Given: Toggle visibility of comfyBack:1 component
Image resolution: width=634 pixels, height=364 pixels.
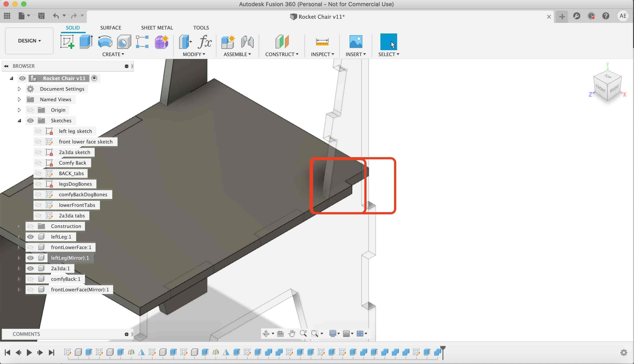Looking at the screenshot, I should 30,279.
